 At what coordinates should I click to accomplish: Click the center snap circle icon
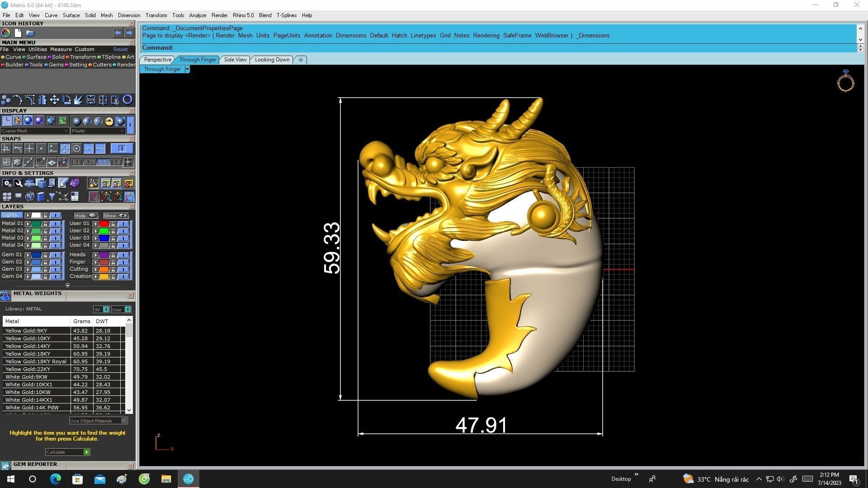click(x=77, y=149)
